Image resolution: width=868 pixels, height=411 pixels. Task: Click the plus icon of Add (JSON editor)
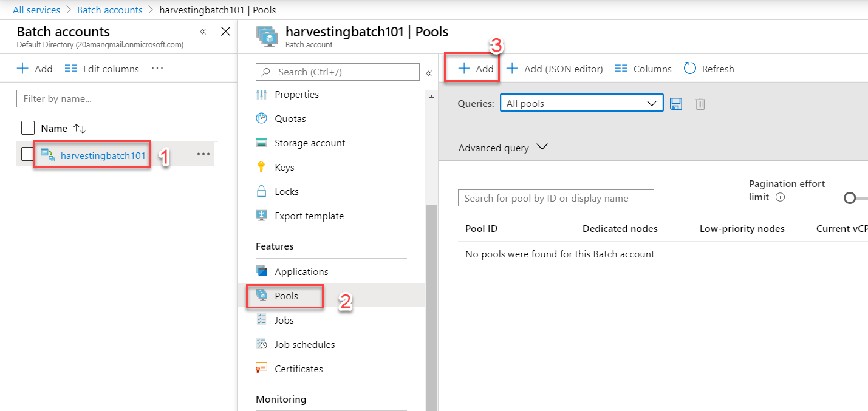coord(512,69)
